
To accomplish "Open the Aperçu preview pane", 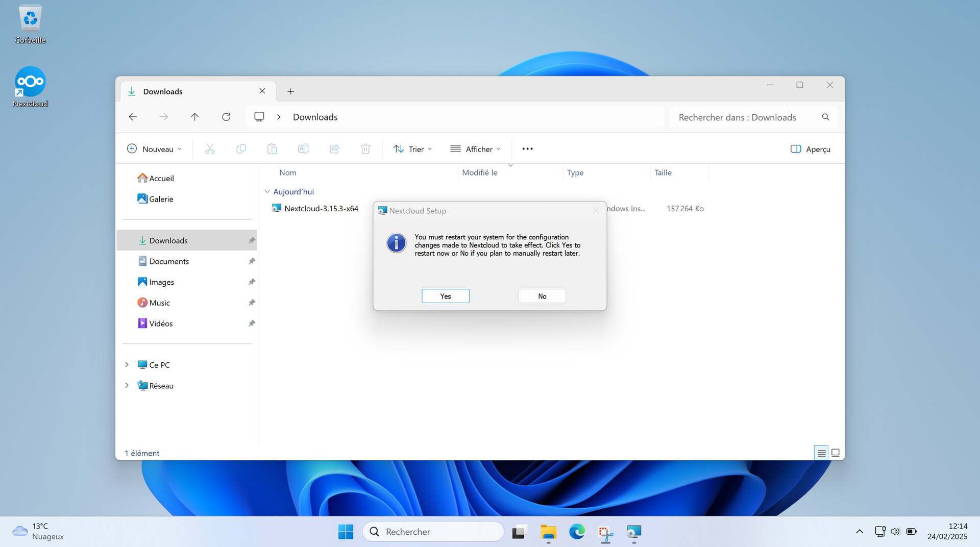I will click(810, 148).
